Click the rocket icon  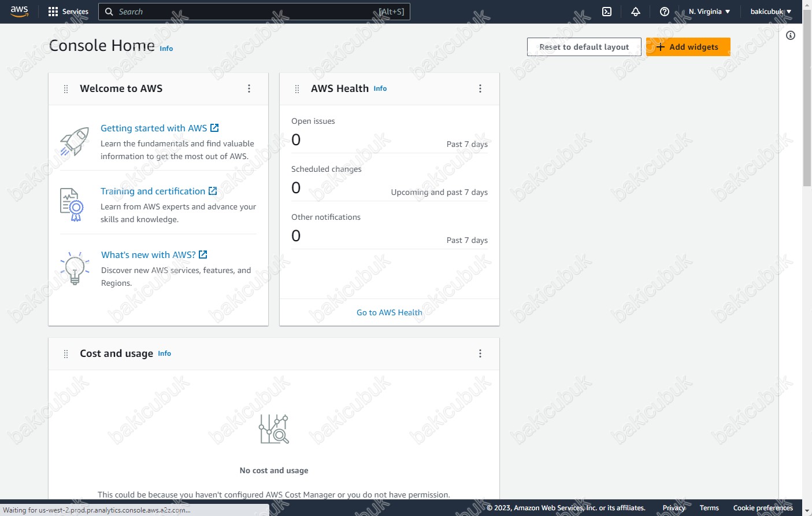point(75,142)
